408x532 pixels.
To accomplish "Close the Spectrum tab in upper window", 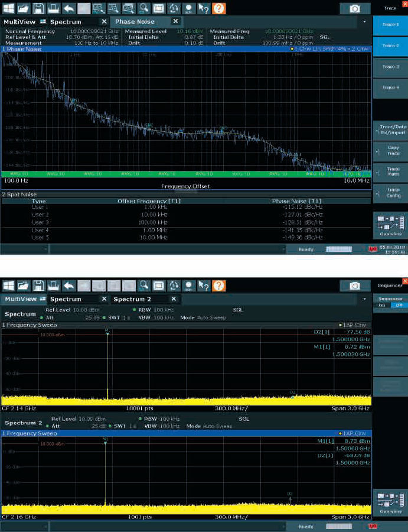I will (x=104, y=21).
